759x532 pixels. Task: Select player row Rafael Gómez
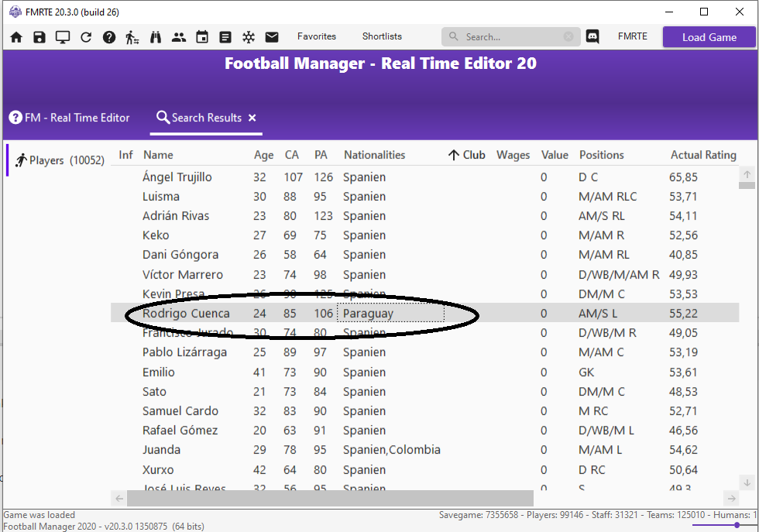425,431
